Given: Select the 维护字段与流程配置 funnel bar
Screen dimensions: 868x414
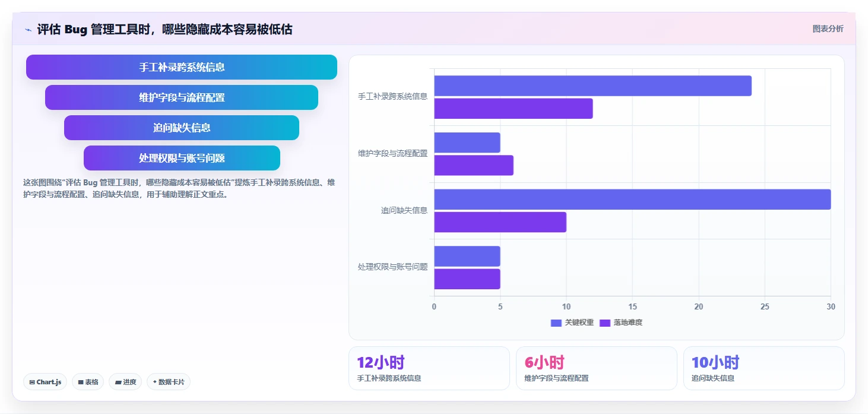Looking at the screenshot, I should (182, 97).
